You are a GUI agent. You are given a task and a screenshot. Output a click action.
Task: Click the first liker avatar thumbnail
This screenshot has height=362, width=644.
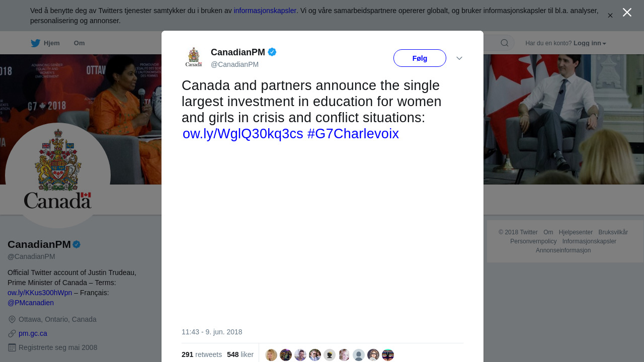point(271,355)
